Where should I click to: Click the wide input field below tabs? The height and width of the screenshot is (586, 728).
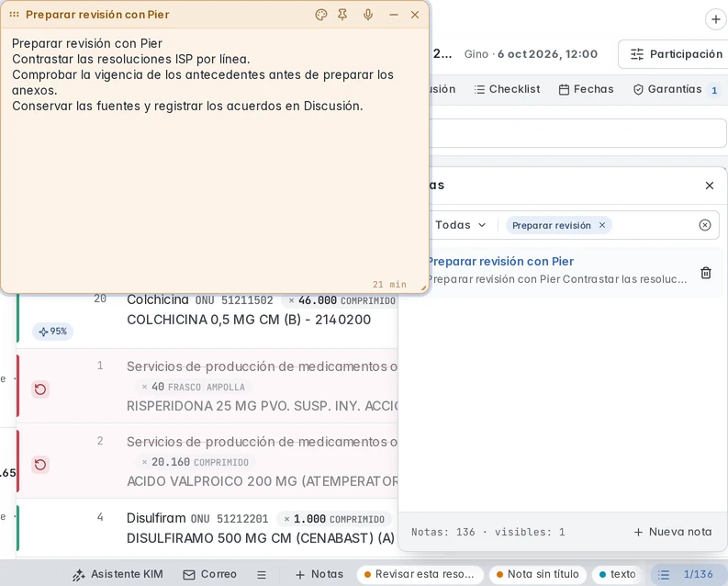pos(577,133)
